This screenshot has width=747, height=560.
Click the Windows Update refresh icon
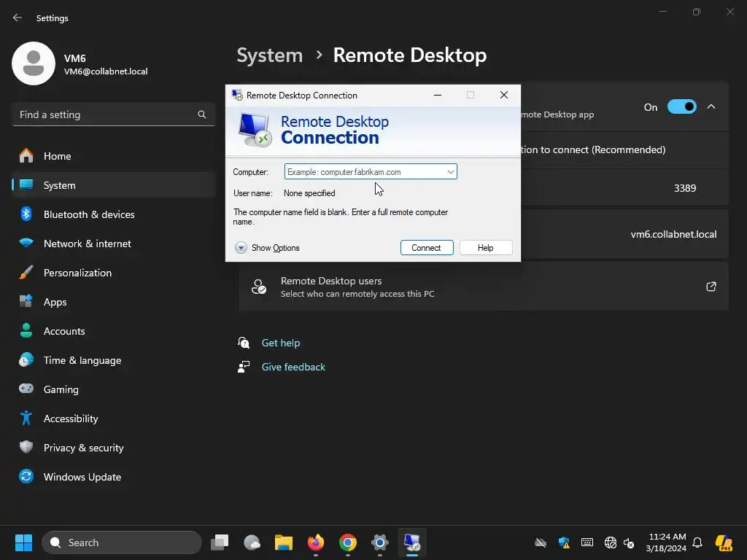tap(26, 476)
